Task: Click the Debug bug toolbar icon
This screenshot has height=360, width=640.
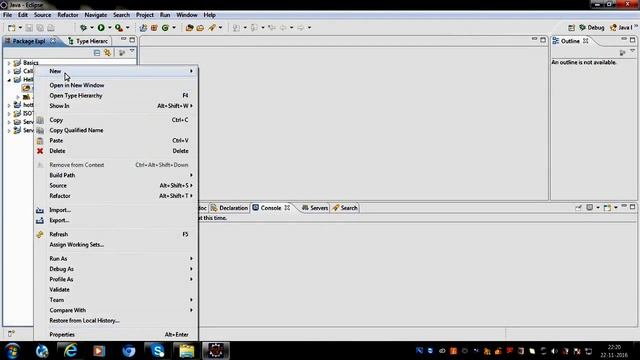Action: (83, 28)
